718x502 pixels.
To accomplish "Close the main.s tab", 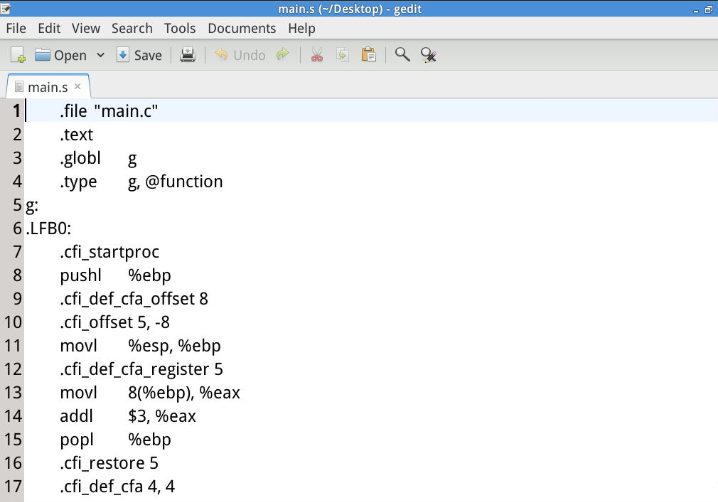I will pos(77,86).
